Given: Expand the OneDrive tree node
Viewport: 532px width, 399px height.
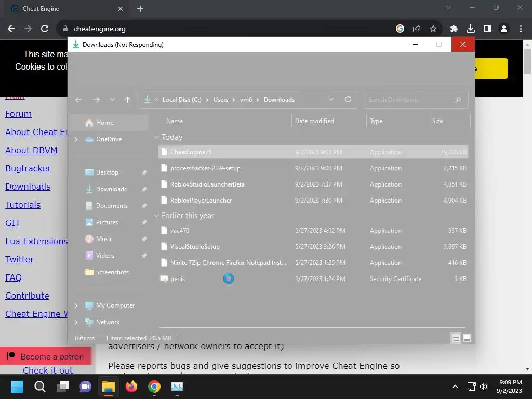Looking at the screenshot, I should [x=76, y=139].
